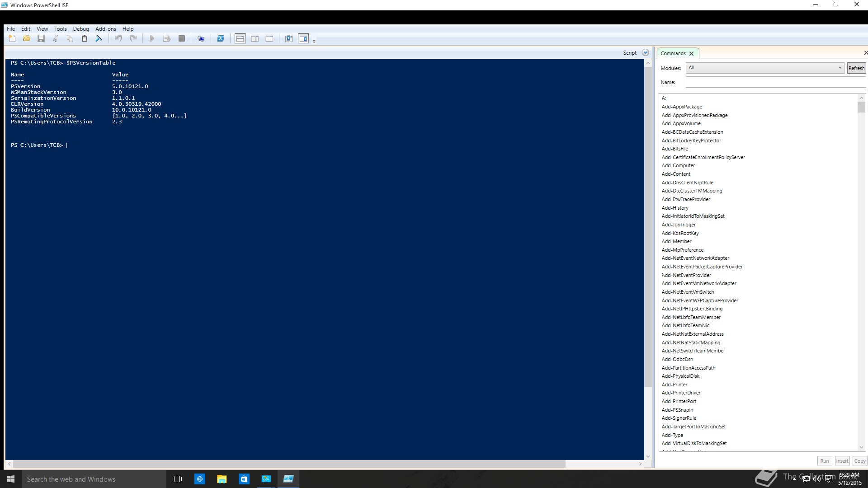Run script with the green play icon
868x488 pixels.
coord(152,39)
